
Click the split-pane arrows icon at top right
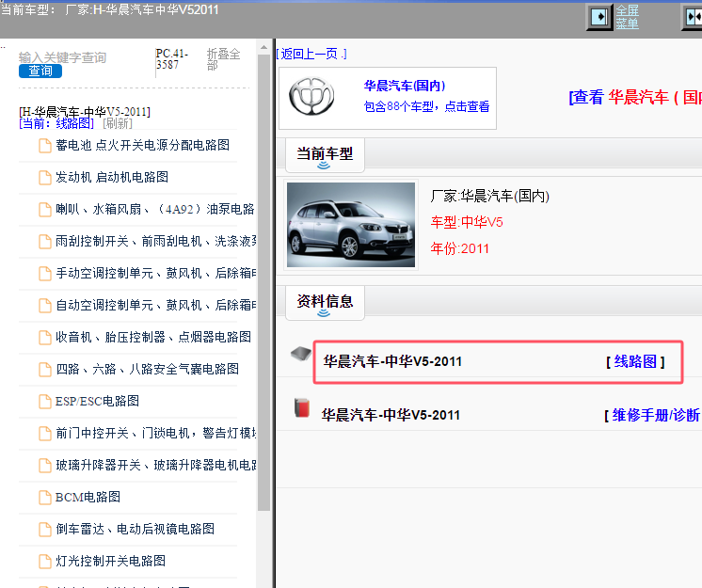coord(693,18)
